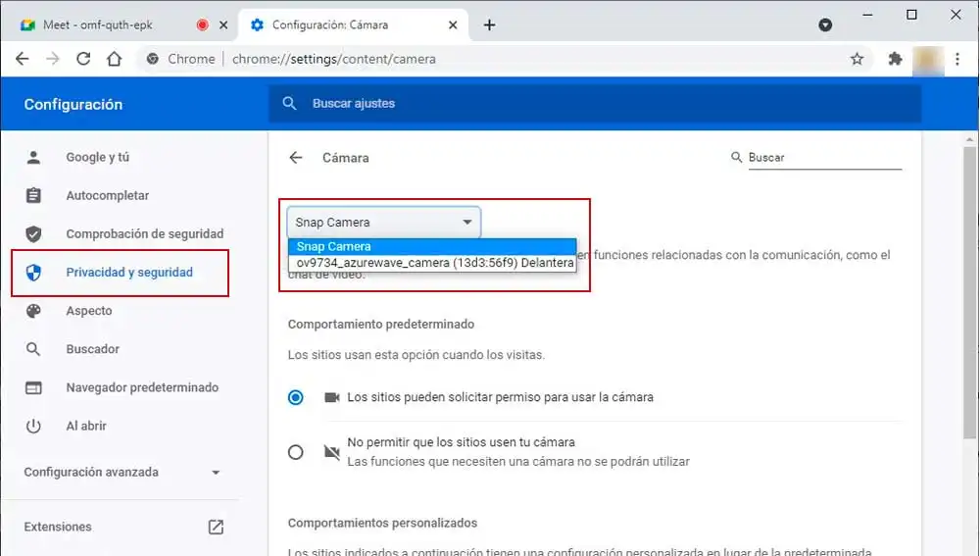The height and width of the screenshot is (556, 980).
Task: Open the home page icon
Action: pyautogui.click(x=114, y=59)
